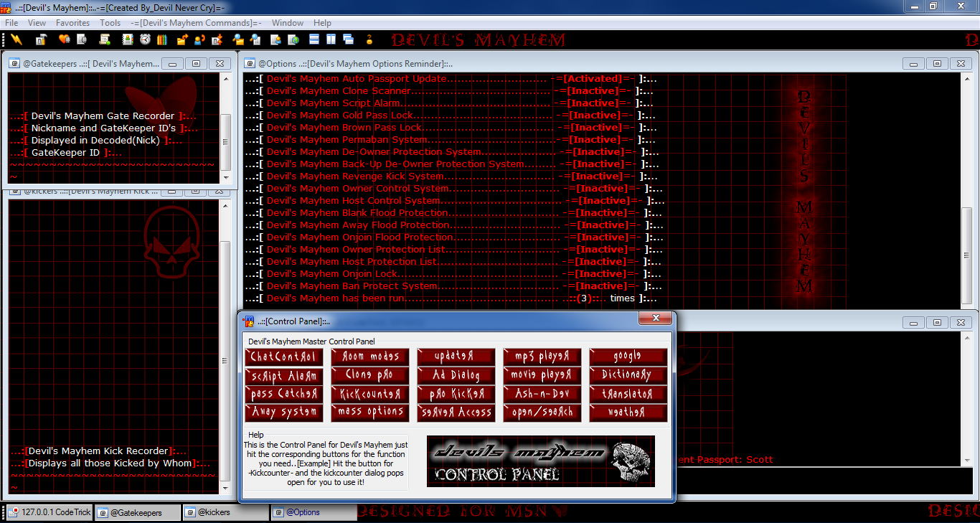Click the document with globe icon
Screen dimensions: 980x523
click(293, 39)
